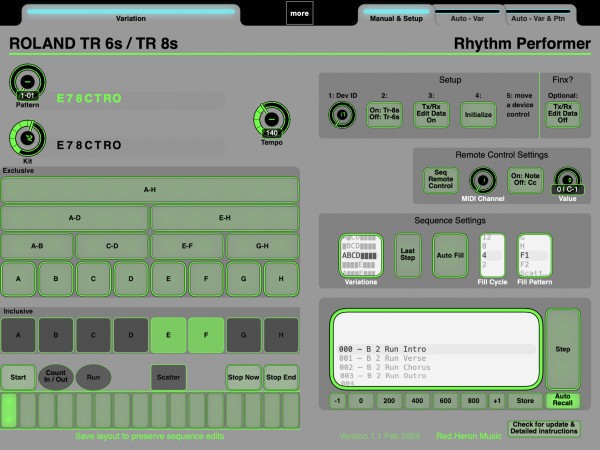The height and width of the screenshot is (450, 600).
Task: Select exclusive variation A
Action: 18,279
